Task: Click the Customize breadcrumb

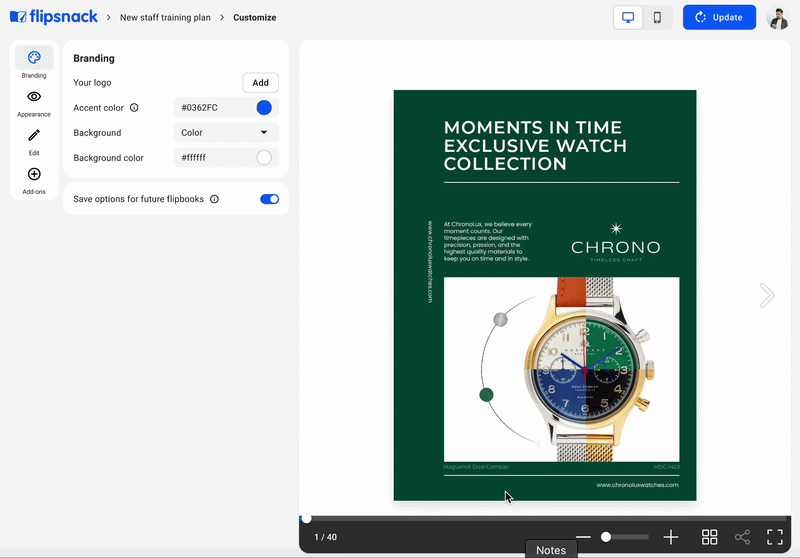Action: tap(255, 17)
